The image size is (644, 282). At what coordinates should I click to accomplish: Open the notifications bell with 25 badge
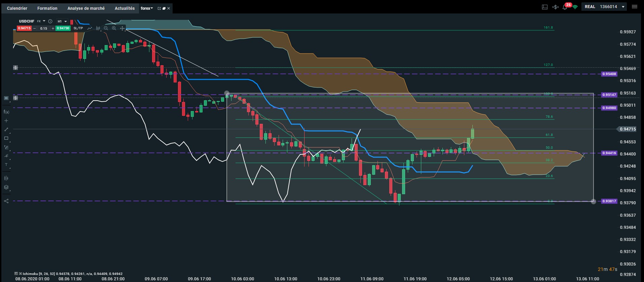(565, 7)
